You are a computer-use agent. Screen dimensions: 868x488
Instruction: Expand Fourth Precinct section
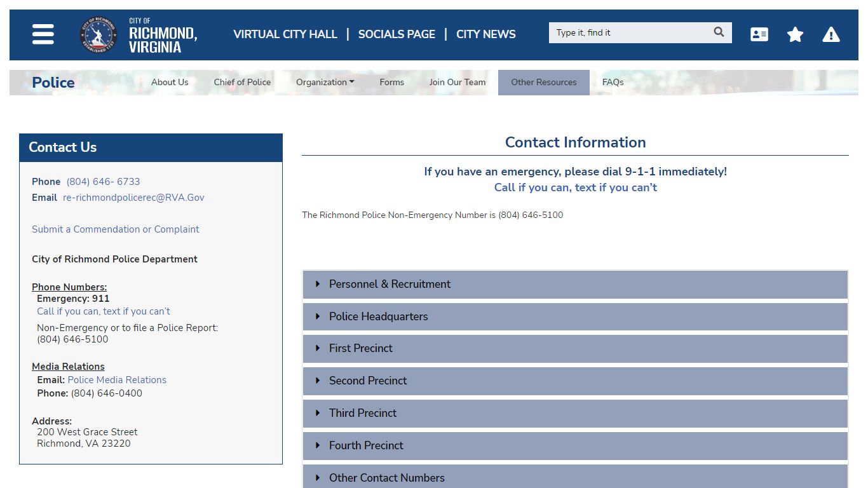575,445
